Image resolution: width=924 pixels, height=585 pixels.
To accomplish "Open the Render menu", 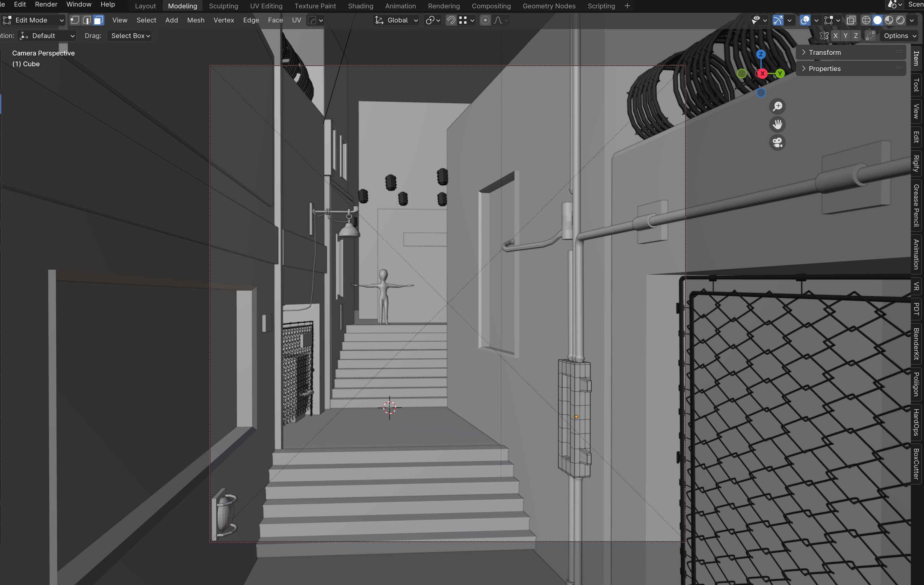I will click(46, 4).
